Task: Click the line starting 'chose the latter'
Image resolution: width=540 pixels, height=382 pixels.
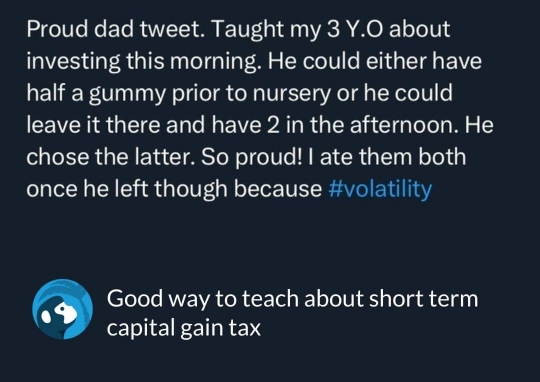Action: tap(246, 157)
